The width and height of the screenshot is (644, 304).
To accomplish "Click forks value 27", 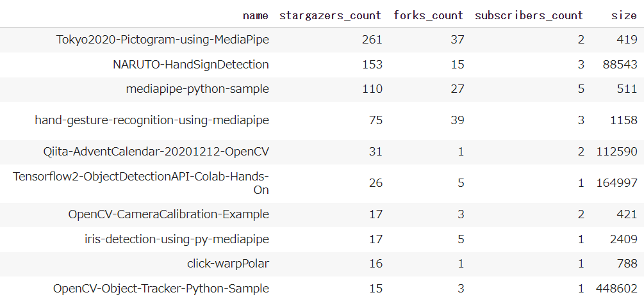I will point(457,89).
